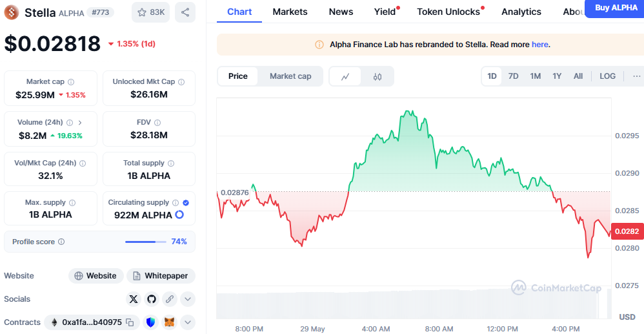Click the blue shield wallet icon
This screenshot has width=644, height=334.
[x=151, y=322]
